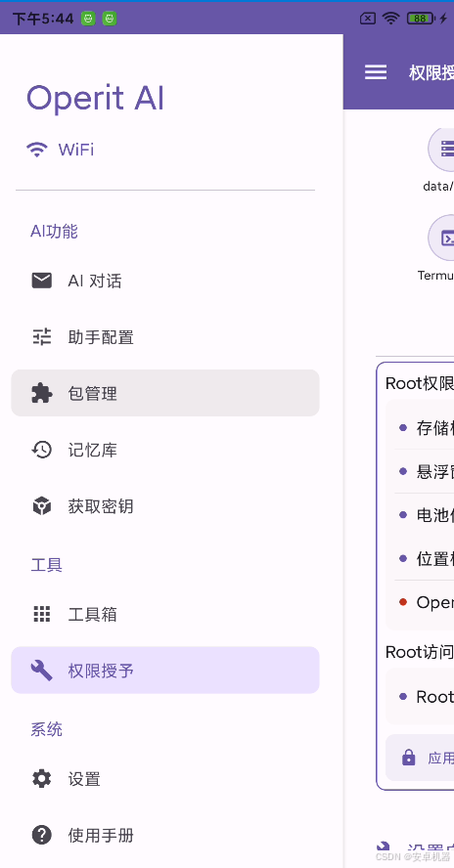Tap the history clock icon for 记忆库
Image resolution: width=454 pixels, height=868 pixels.
[41, 450]
